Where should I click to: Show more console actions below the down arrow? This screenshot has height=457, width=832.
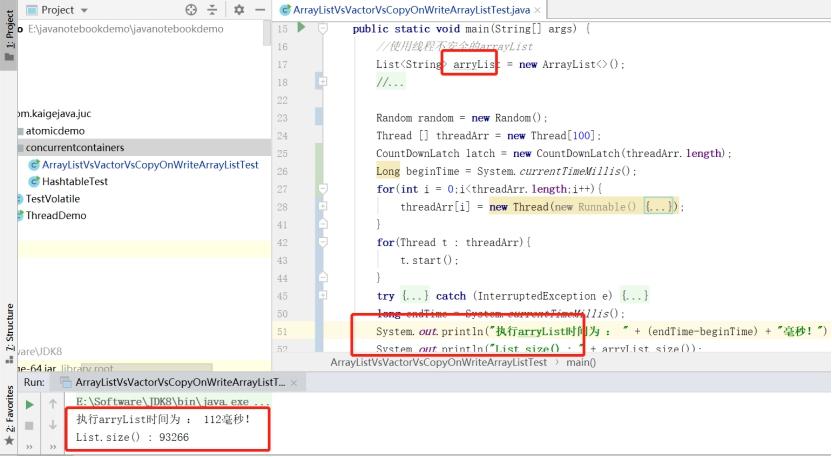tap(53, 446)
